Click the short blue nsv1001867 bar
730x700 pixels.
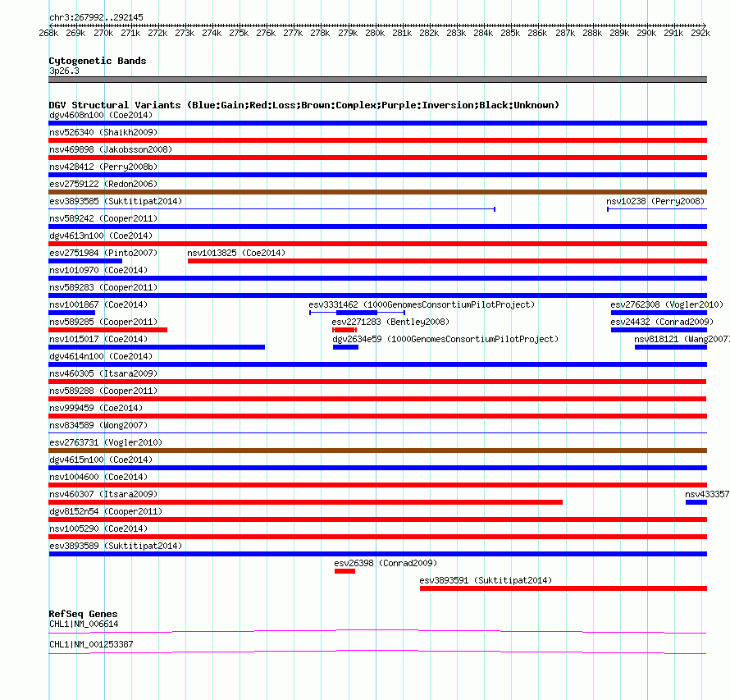(x=71, y=313)
